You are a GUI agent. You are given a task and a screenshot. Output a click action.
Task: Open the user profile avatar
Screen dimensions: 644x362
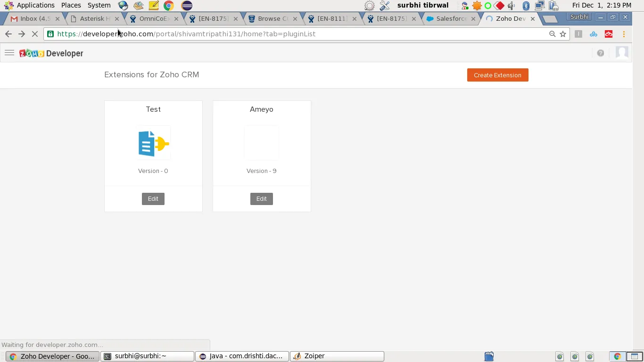622,53
